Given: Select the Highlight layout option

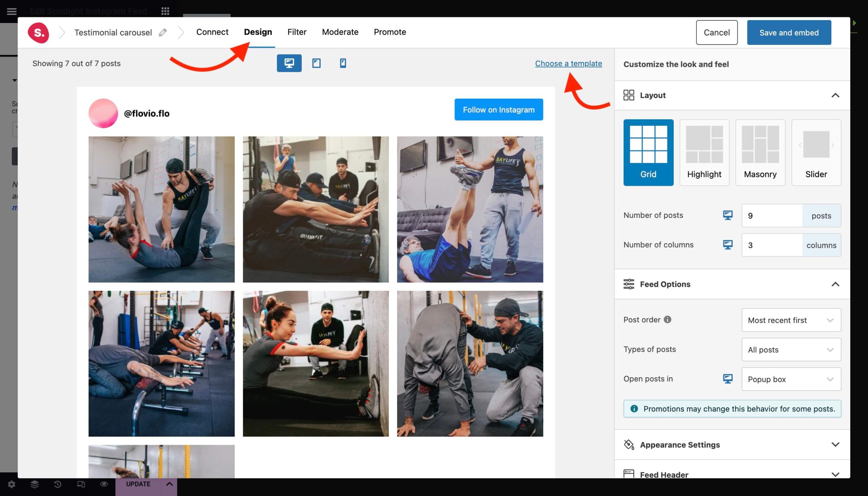Looking at the screenshot, I should 704,152.
